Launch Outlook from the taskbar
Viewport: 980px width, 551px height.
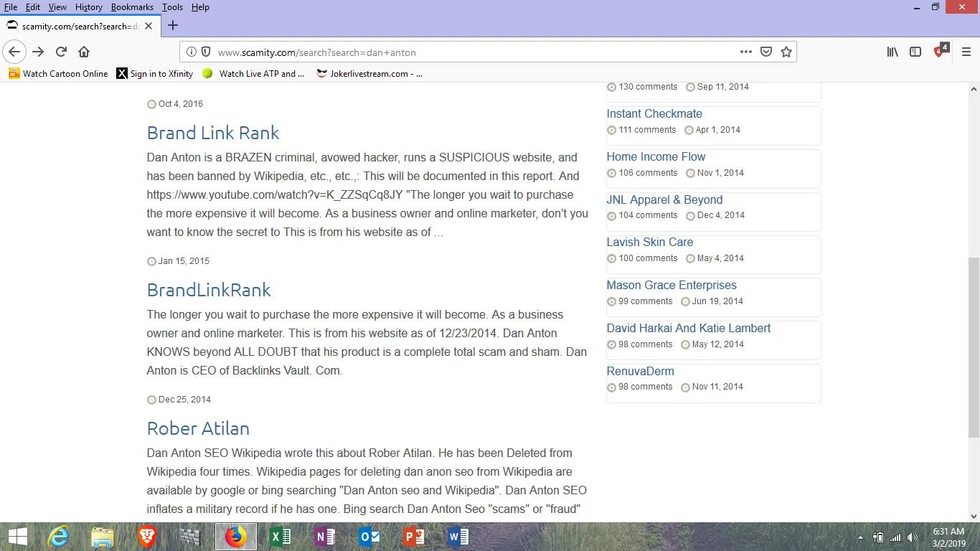pos(369,537)
